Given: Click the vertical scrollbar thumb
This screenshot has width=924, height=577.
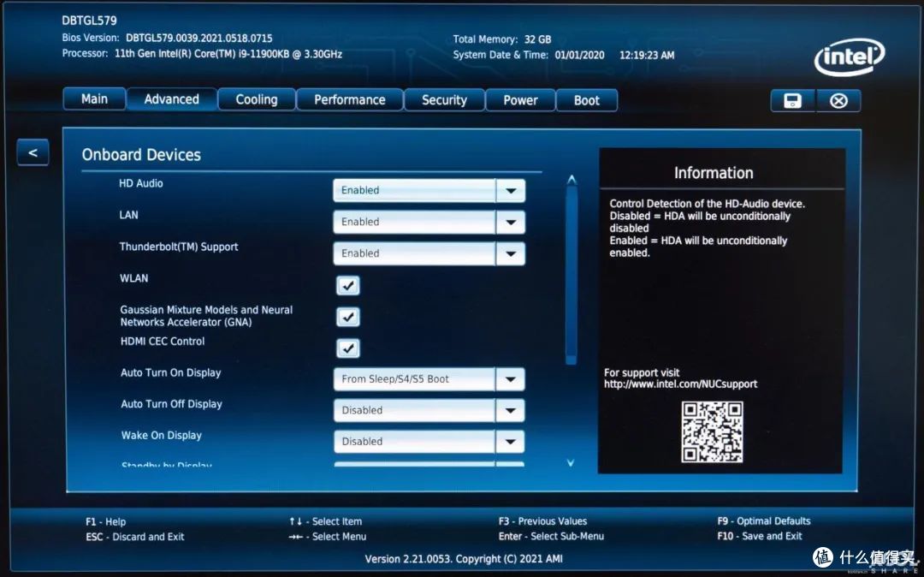Looking at the screenshot, I should [571, 275].
